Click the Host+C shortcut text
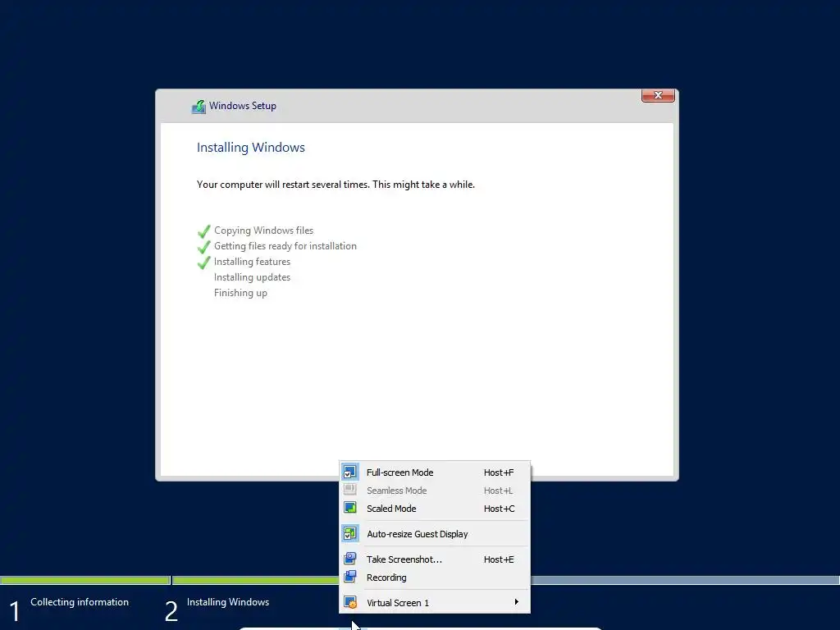This screenshot has width=840, height=630. (499, 509)
